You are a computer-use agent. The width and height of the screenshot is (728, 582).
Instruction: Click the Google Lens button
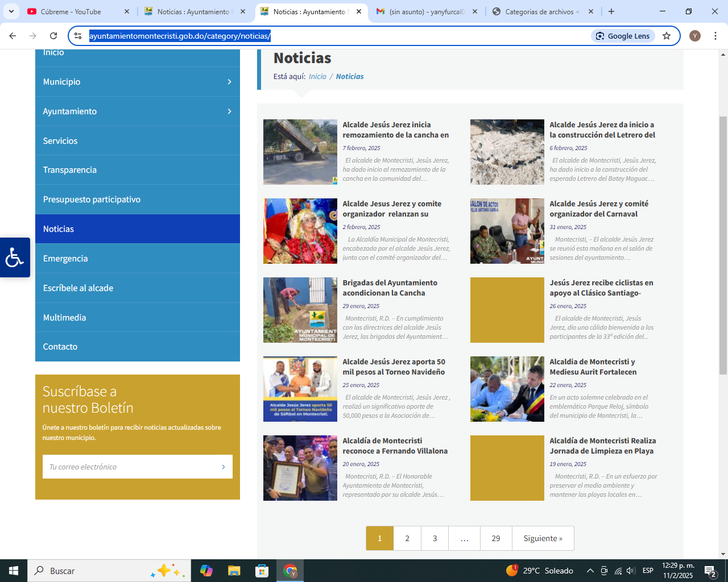pos(623,36)
